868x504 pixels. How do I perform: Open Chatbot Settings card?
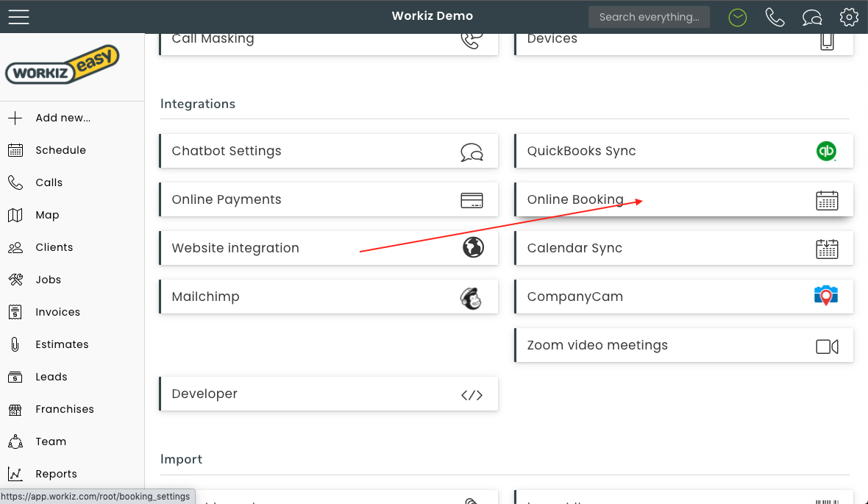328,151
